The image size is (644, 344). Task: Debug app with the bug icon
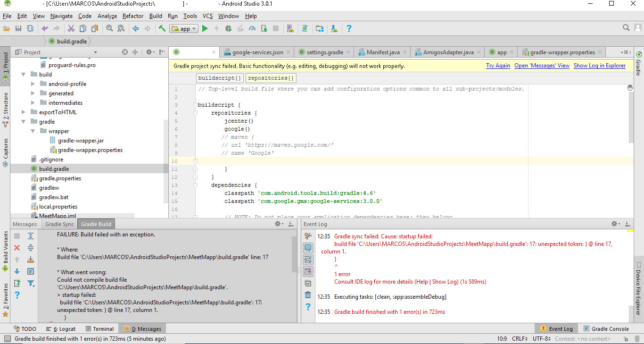[229, 29]
